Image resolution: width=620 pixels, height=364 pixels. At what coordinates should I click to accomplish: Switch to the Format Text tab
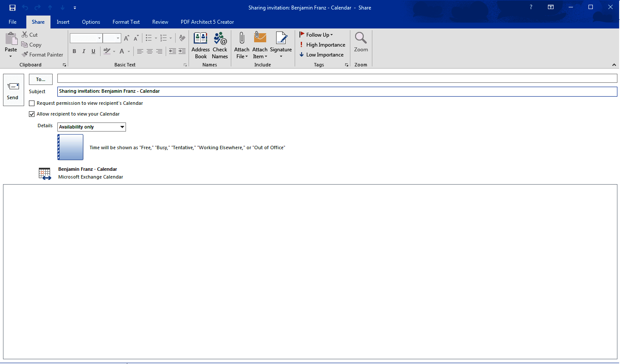126,22
